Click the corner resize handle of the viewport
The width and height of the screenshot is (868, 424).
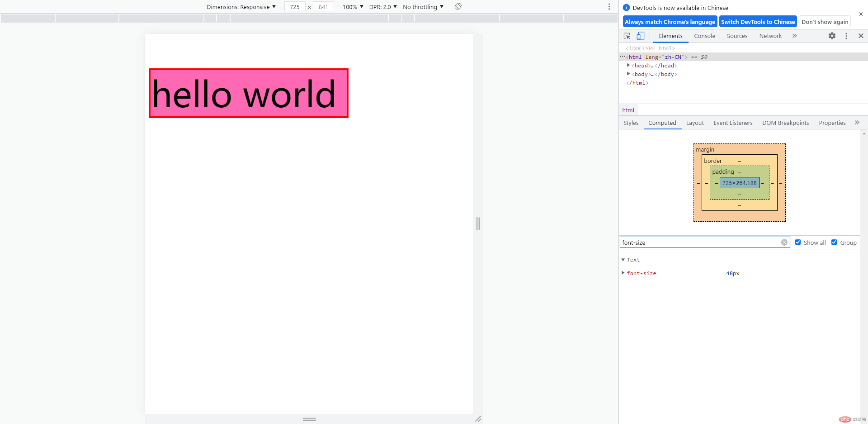tap(478, 419)
